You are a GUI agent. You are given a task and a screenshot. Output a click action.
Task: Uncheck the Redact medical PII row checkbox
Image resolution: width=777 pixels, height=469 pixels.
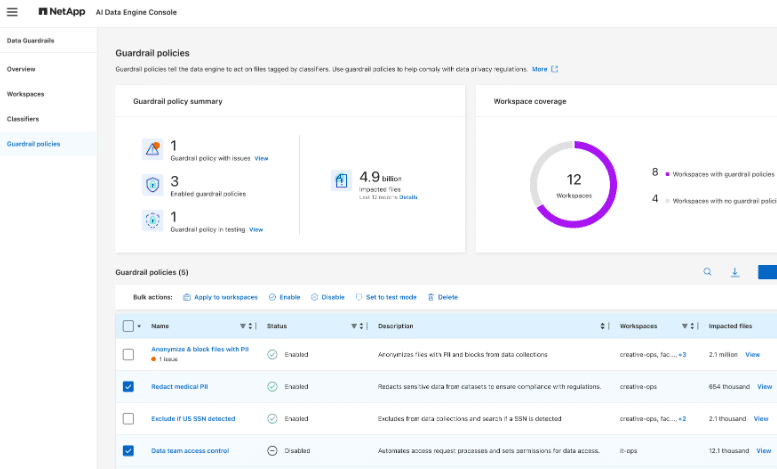(x=128, y=386)
